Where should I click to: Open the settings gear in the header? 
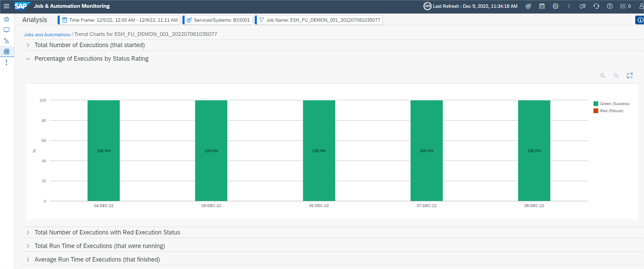[555, 6]
